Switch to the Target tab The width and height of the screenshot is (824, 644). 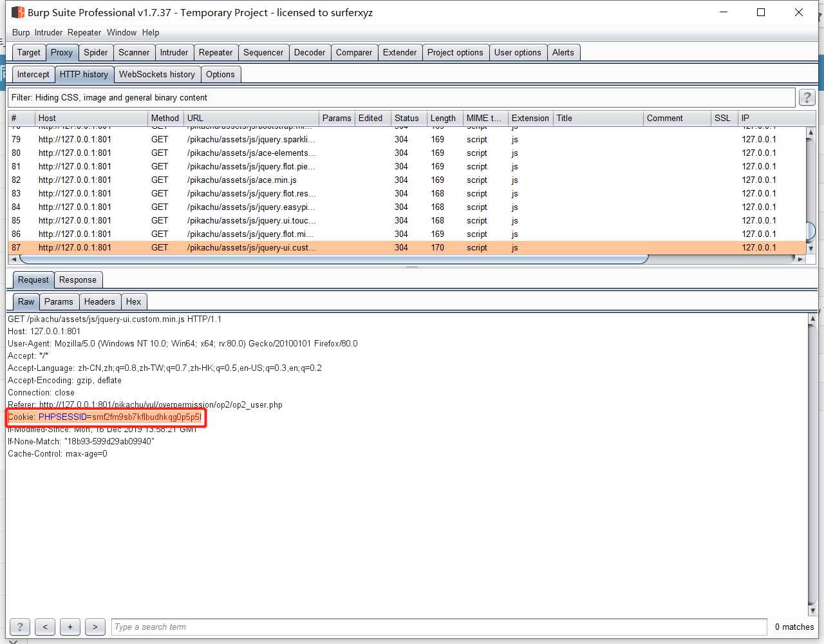click(x=28, y=52)
